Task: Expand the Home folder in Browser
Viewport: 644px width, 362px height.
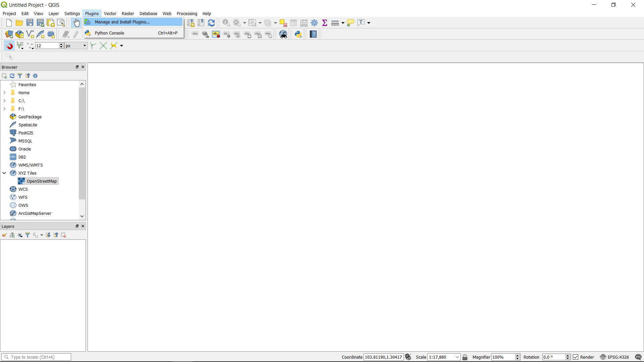Action: (4, 93)
